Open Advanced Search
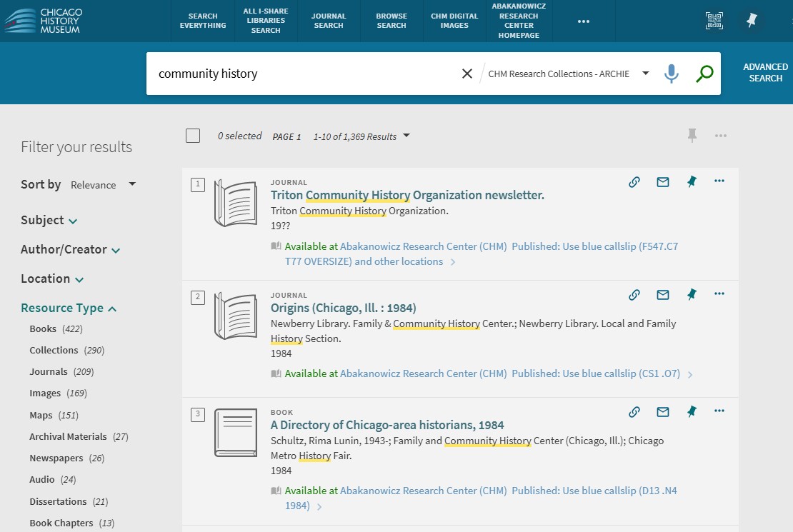This screenshot has height=532, width=793. point(765,73)
